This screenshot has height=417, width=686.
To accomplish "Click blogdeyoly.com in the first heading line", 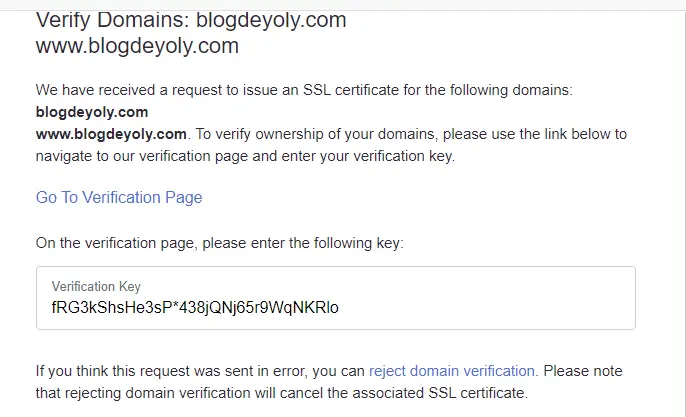I will click(x=271, y=20).
